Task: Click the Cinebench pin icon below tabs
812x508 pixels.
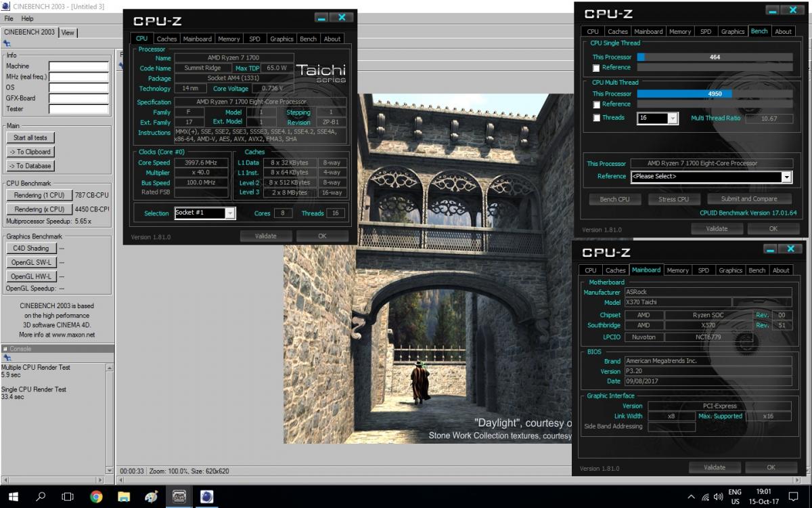Action: click(7, 43)
